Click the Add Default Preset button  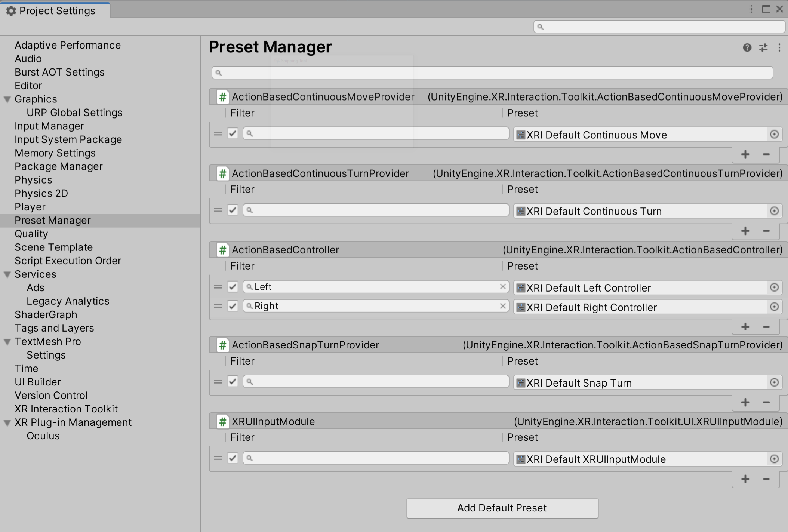point(502,508)
